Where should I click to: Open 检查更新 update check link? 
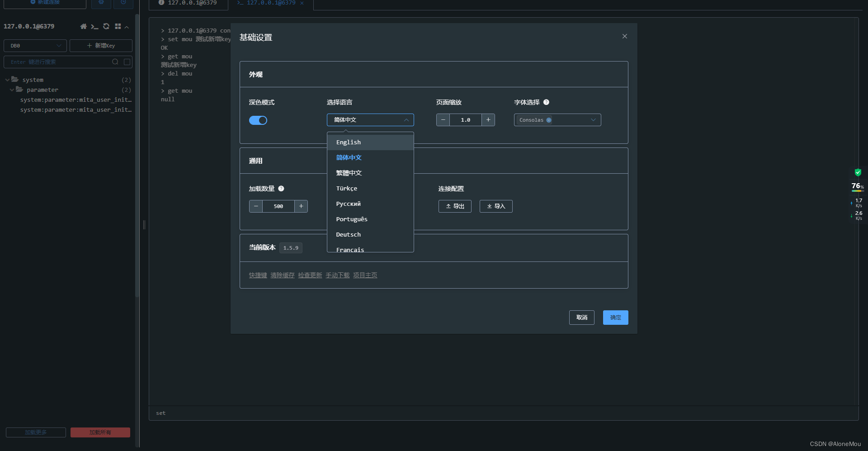[310, 275]
